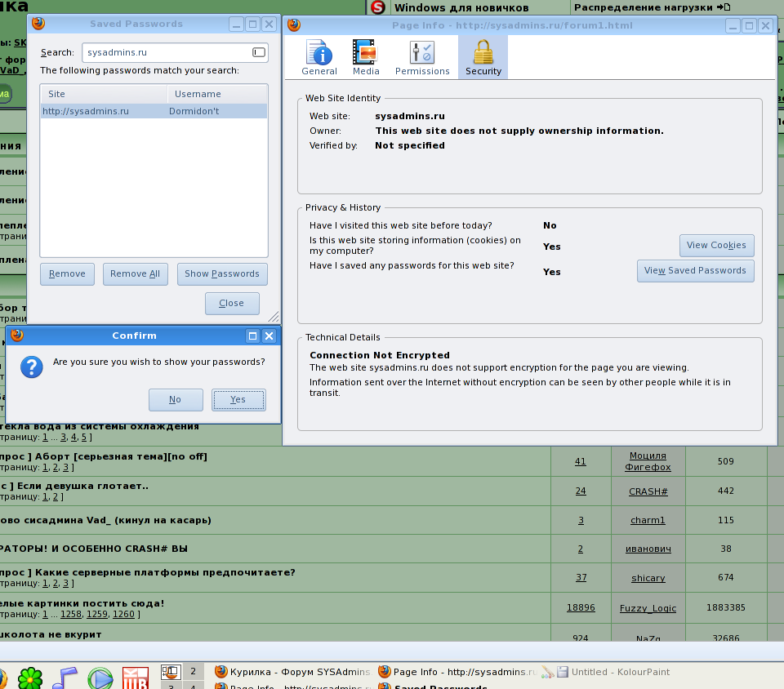Open the red MB icon in taskbar

(136, 678)
